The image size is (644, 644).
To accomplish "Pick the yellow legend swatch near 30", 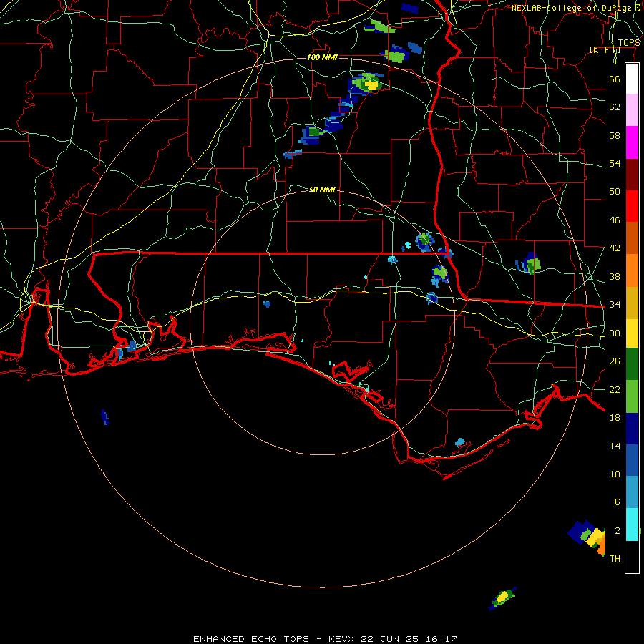I will pyautogui.click(x=632, y=333).
